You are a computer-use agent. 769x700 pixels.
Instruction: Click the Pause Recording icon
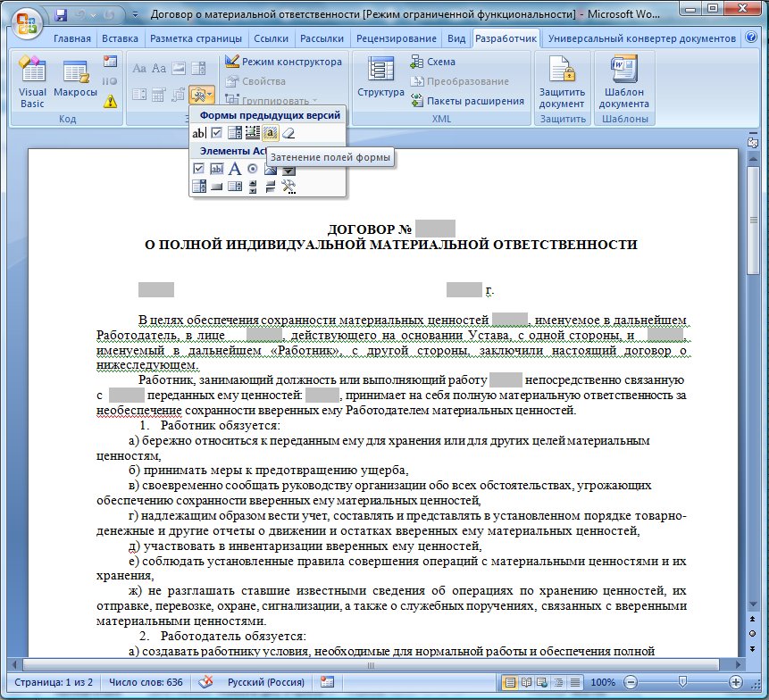pos(111,81)
